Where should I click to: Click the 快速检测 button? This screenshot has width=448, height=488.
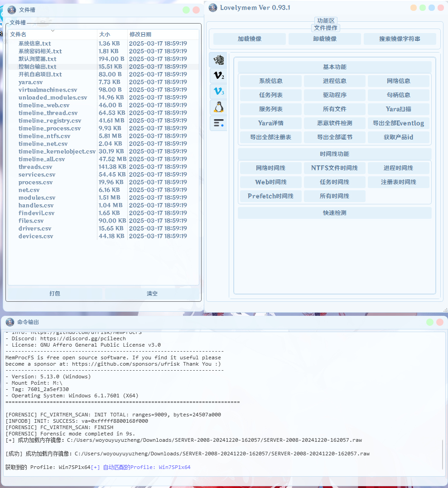pyautogui.click(x=334, y=213)
